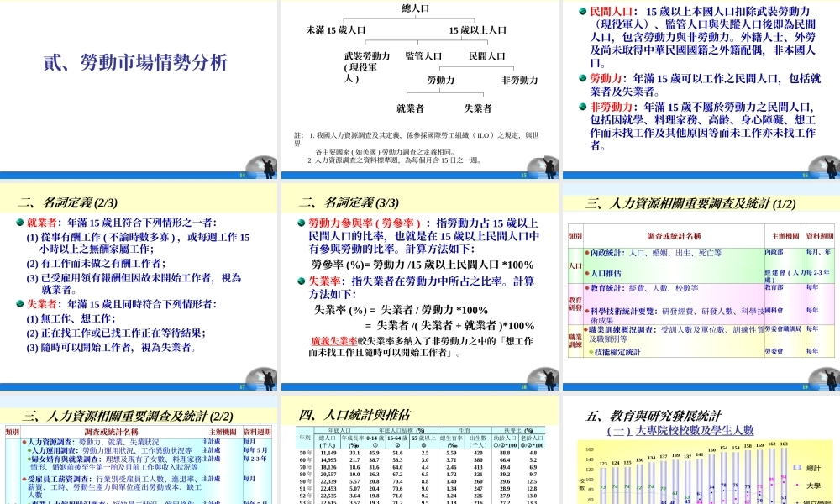Toggle the green bullet beside 技能檢定統計
The width and height of the screenshot is (840, 504).
click(x=591, y=351)
